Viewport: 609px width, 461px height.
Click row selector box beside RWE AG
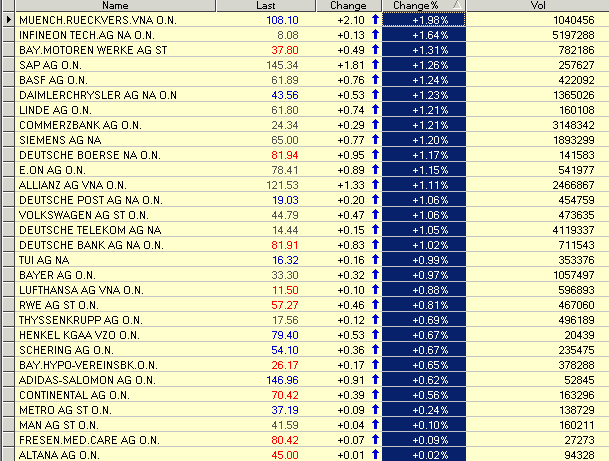pos(9,305)
